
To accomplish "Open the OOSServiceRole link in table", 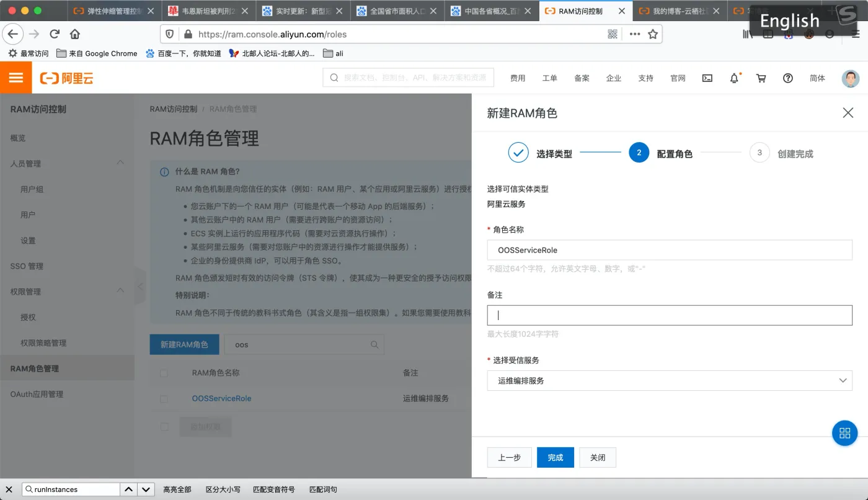I will [222, 399].
